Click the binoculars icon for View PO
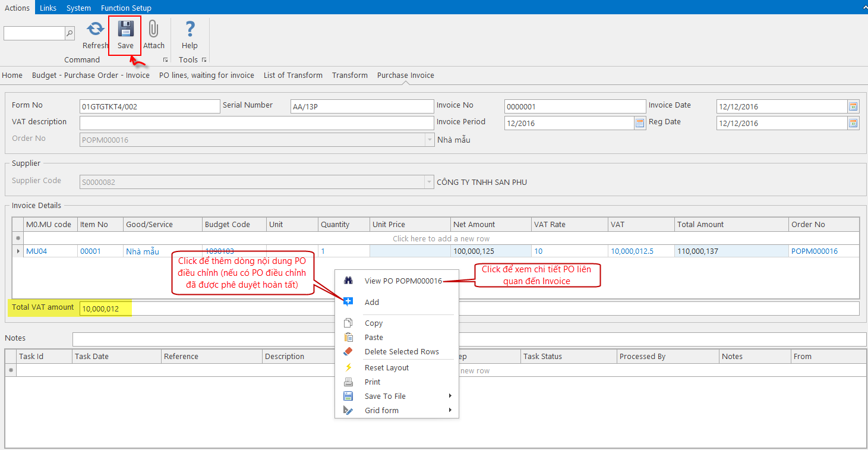868x450 pixels. click(349, 281)
